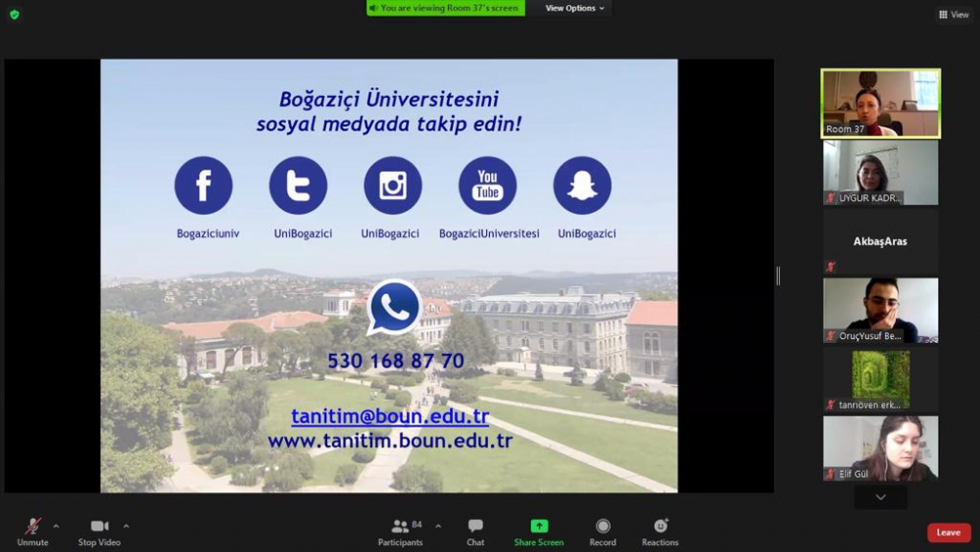The height and width of the screenshot is (552, 980).
Task: Click the phone number 530 168 87 70
Action: (x=396, y=361)
